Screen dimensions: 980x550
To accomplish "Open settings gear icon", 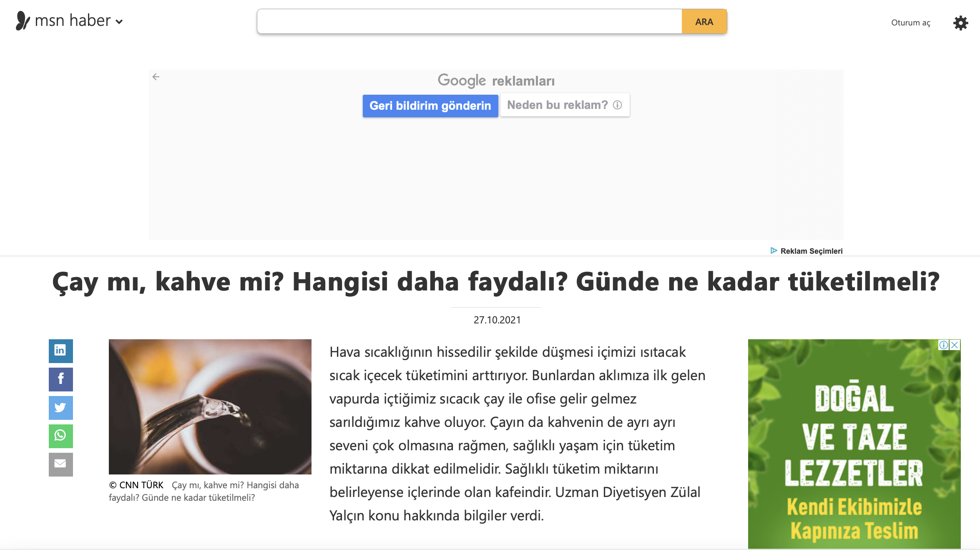I will click(x=960, y=23).
